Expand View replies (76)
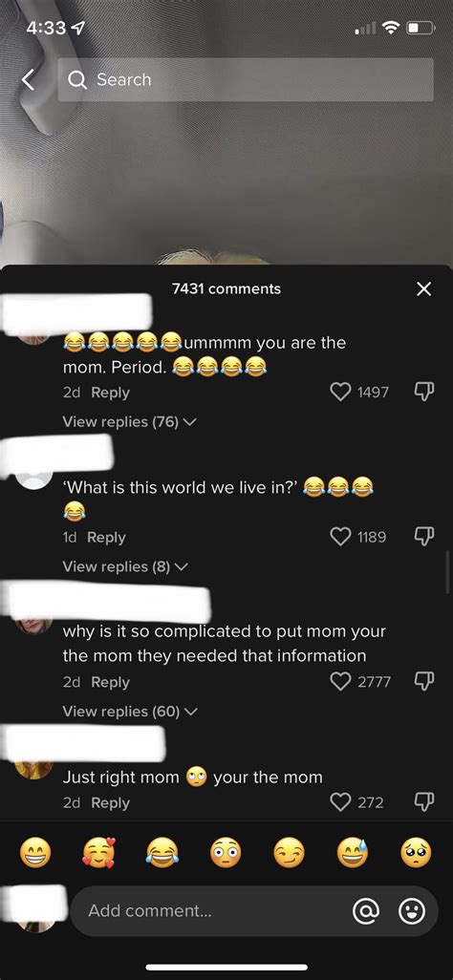453x980 pixels. click(x=130, y=422)
